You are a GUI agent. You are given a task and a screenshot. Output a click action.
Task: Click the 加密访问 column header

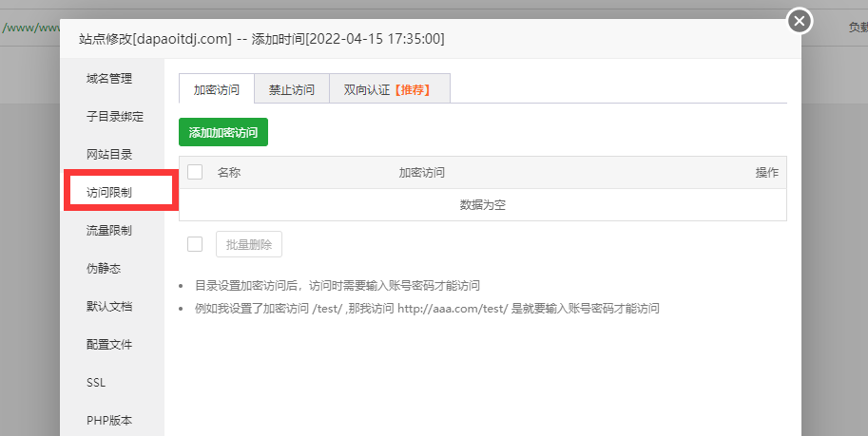(422, 173)
